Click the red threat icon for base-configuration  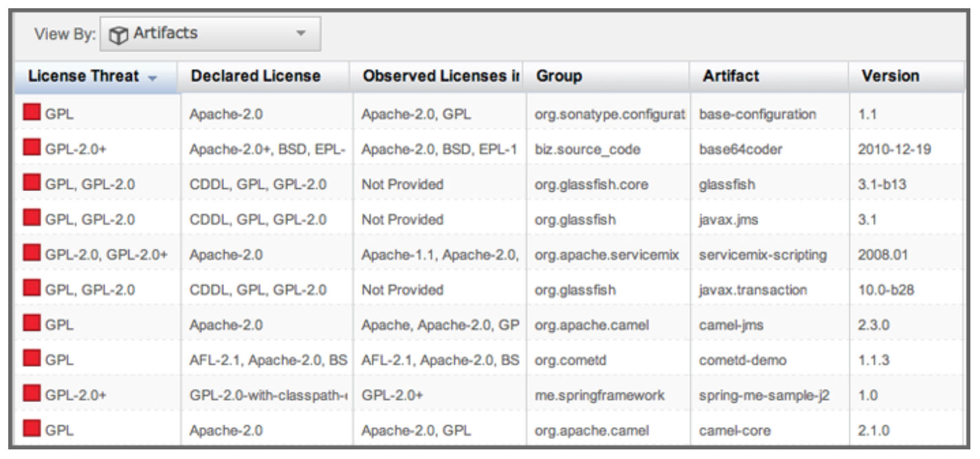click(32, 114)
